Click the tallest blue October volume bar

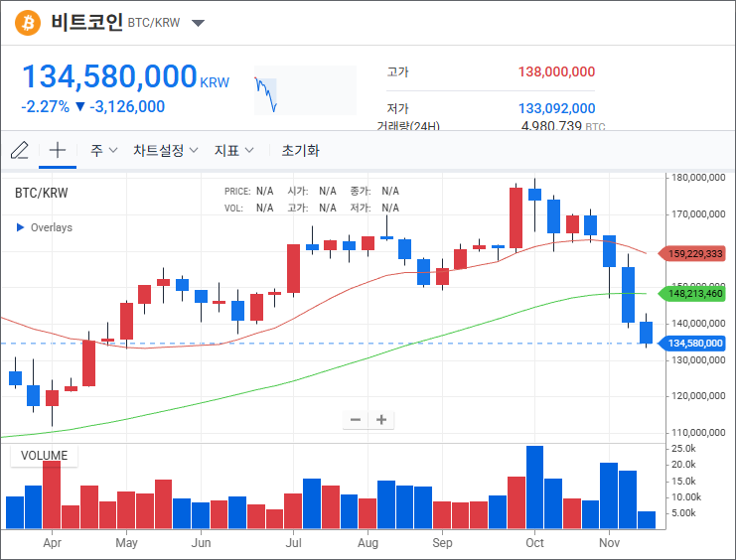click(x=534, y=488)
